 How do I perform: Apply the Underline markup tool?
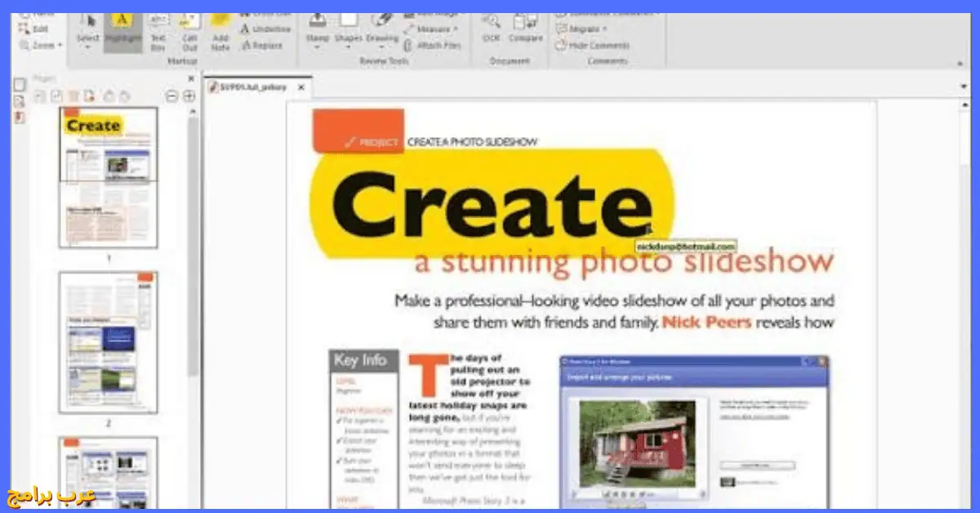point(265,29)
